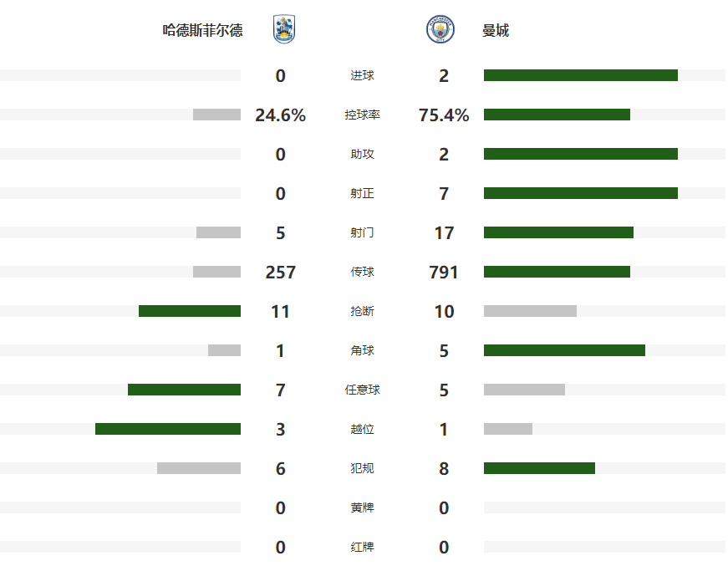This screenshot has width=728, height=566.
Task: Open the 哈德斯菲尔德 team name link
Action: pyautogui.click(x=203, y=31)
